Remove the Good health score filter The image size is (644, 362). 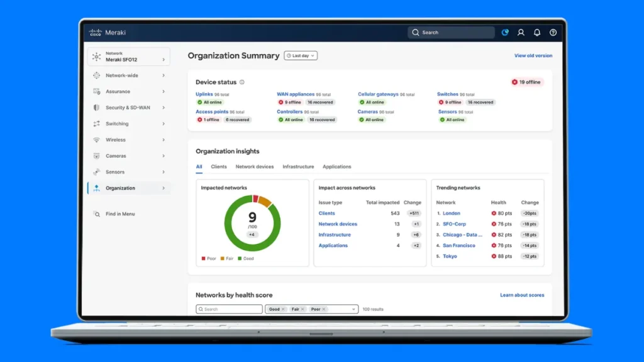[283, 309]
